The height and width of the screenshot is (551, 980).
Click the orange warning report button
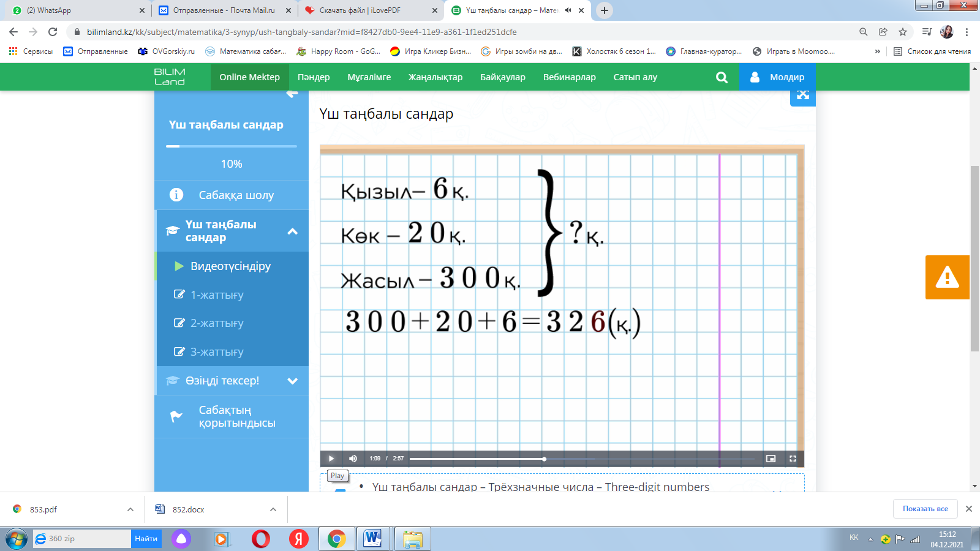[948, 277]
